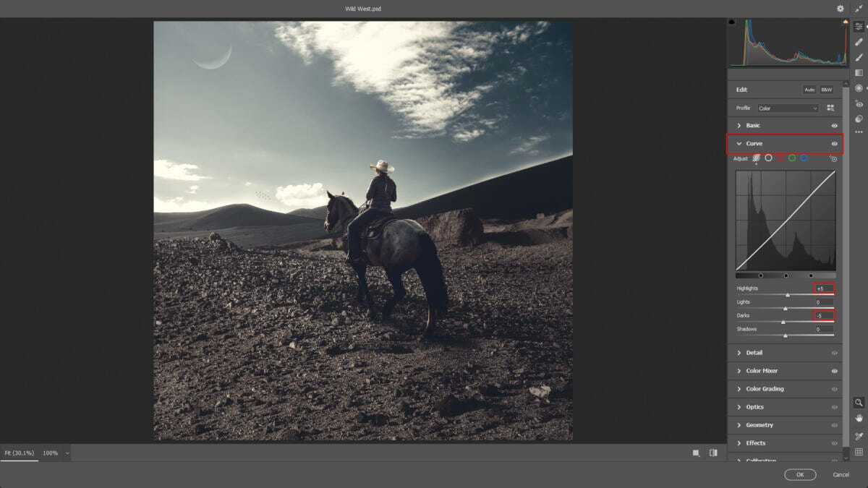Select the Red Eye removal tool
The width and height of the screenshot is (868, 488).
point(859,103)
